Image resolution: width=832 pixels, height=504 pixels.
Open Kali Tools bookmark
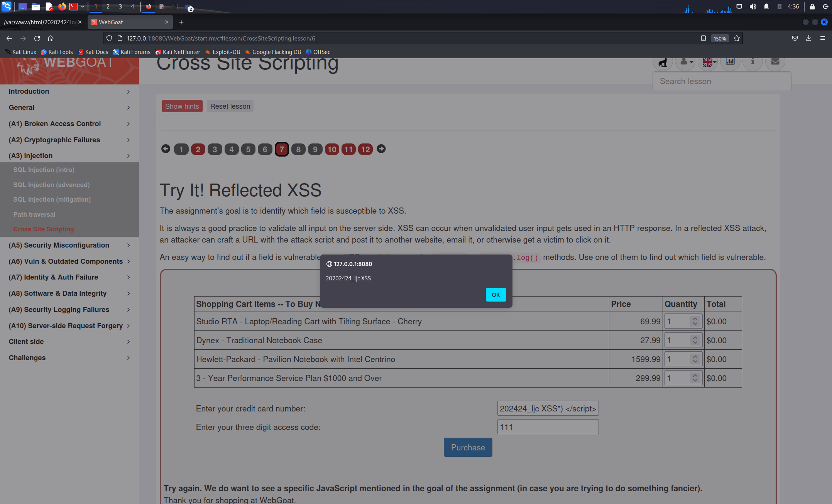[x=57, y=52]
